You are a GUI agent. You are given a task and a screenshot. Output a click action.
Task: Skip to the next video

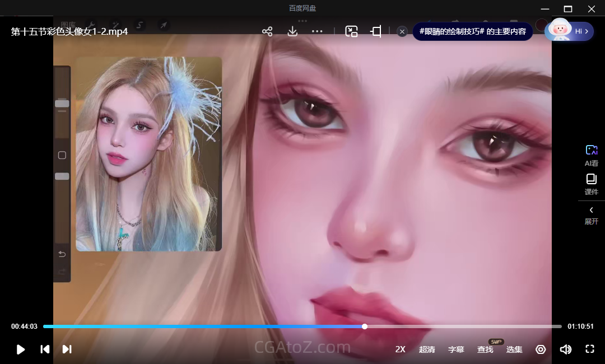click(67, 349)
